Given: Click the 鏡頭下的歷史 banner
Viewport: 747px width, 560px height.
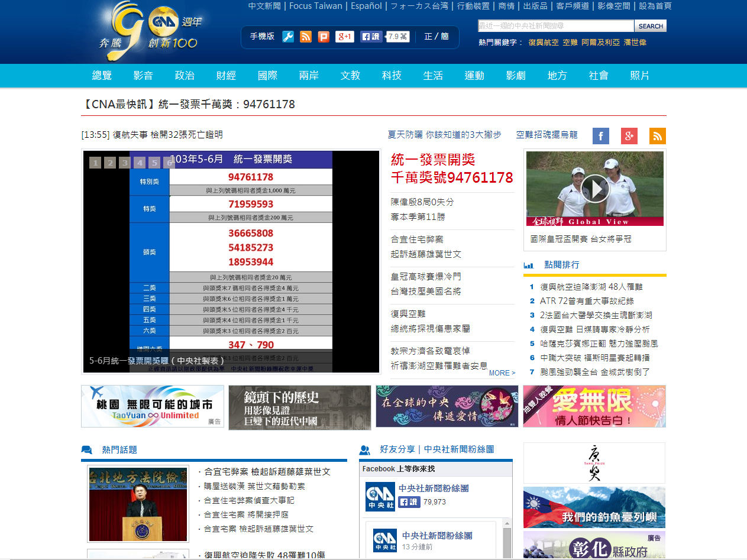Looking at the screenshot, I should pos(300,407).
